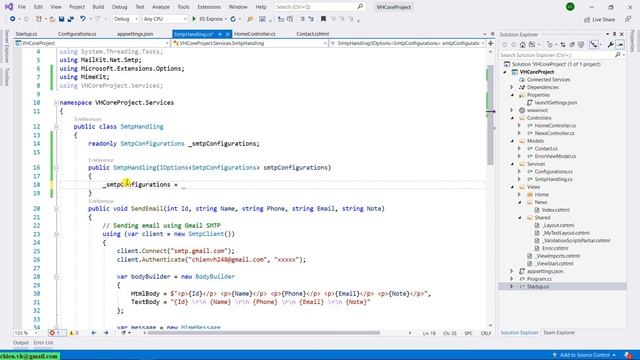Switch to the appsettings.json tab
Viewport: 640px width, 360px height.
coord(135,34)
